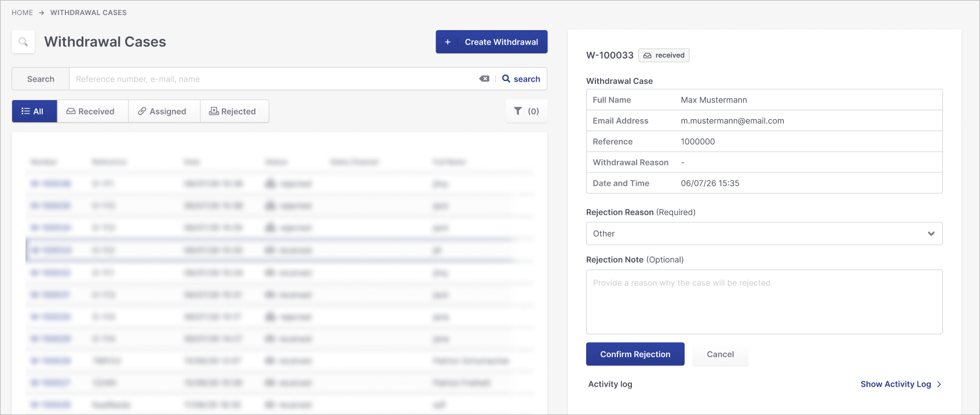This screenshot has height=415, width=980.
Task: Click the blue search magnifier icon
Action: tap(506, 79)
